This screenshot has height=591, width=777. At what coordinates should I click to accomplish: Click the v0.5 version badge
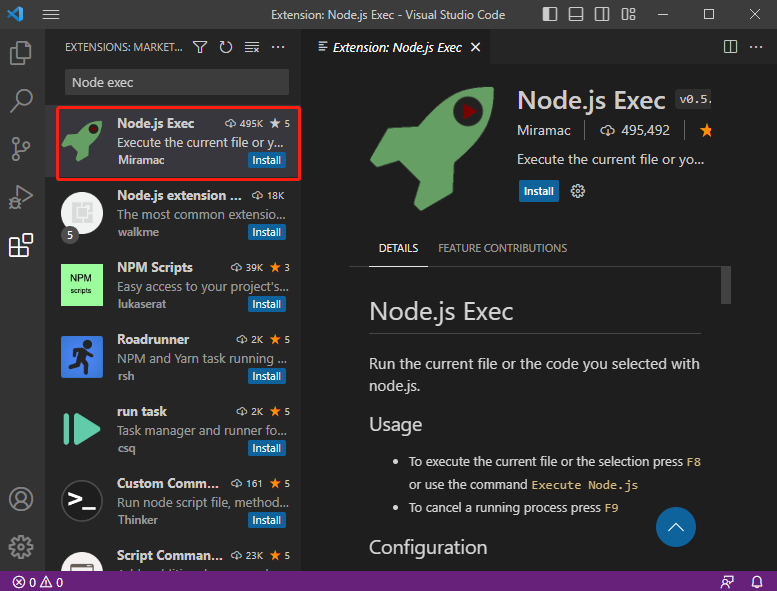click(x=694, y=100)
